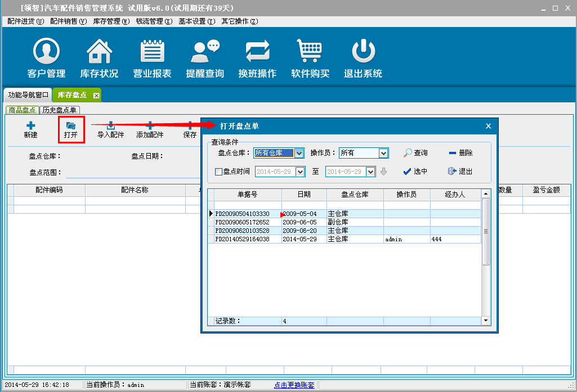Click the dialog list scroll down arrow
Image resolution: width=577 pixels, height=392 pixels.
pos(486,321)
